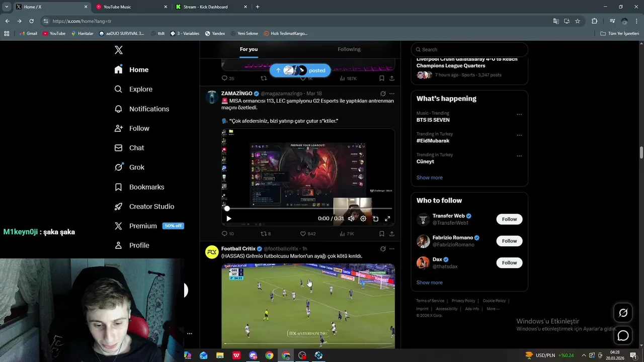Load new posts via posted pill
Image resolution: width=644 pixels, height=362 pixels.
point(300,70)
